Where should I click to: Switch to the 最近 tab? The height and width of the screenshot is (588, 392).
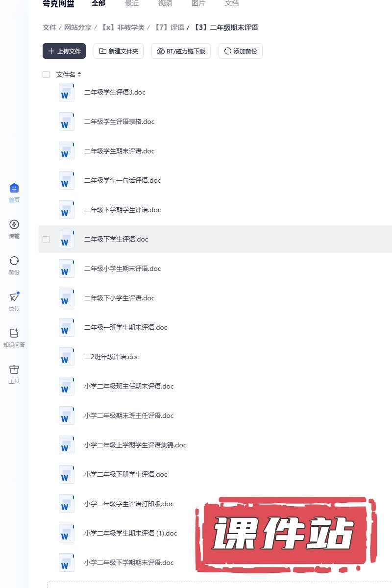click(x=132, y=3)
